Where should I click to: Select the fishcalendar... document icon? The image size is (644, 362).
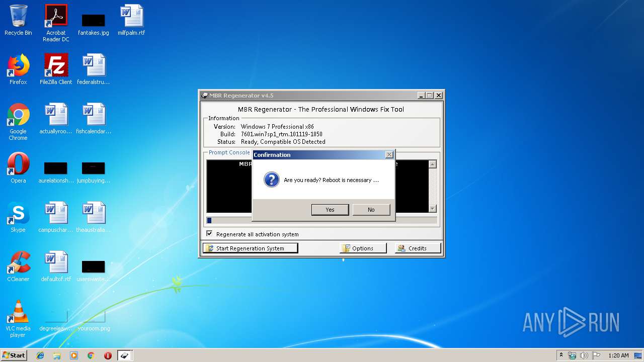[x=94, y=119]
